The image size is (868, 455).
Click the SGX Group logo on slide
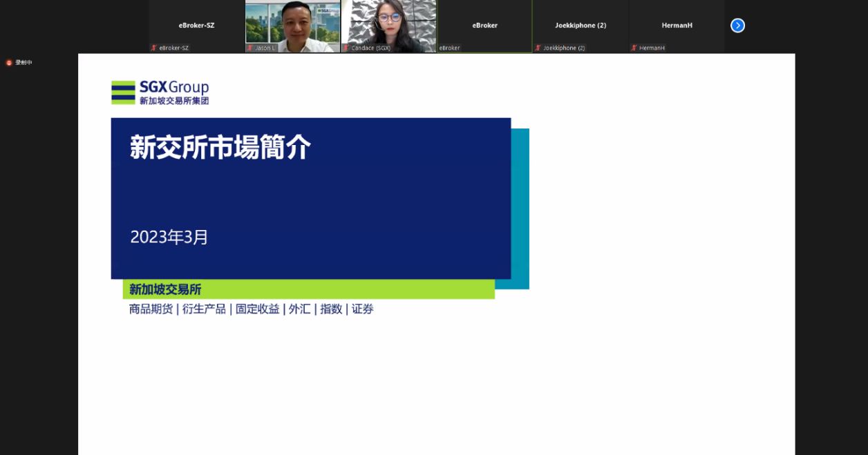160,93
